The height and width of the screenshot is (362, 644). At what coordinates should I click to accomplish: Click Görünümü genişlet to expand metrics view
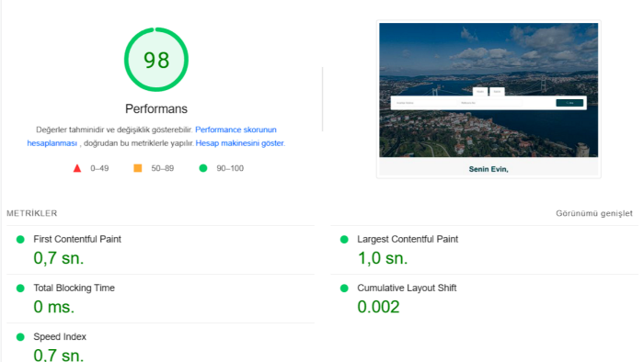pyautogui.click(x=594, y=213)
